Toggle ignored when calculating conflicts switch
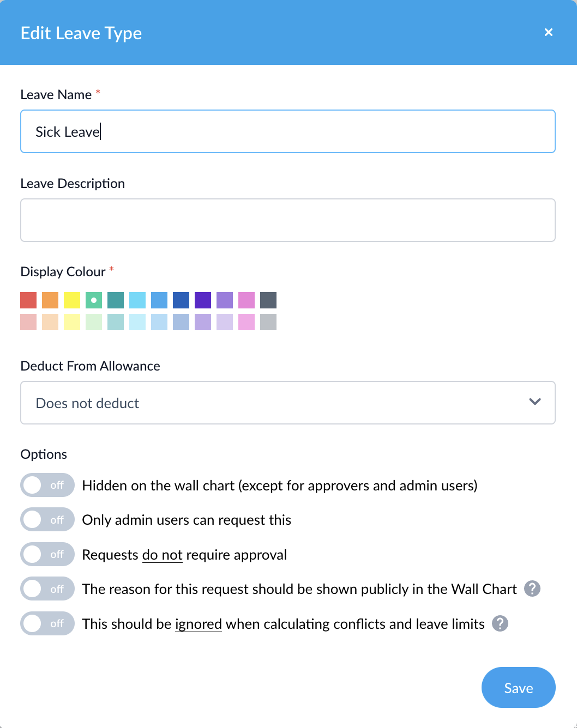 point(47,623)
